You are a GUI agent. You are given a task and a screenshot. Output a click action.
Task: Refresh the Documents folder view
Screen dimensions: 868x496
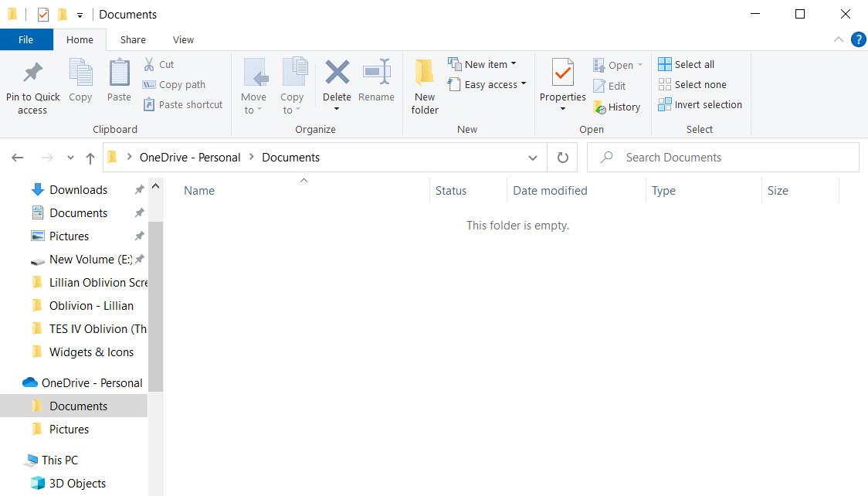(x=562, y=158)
